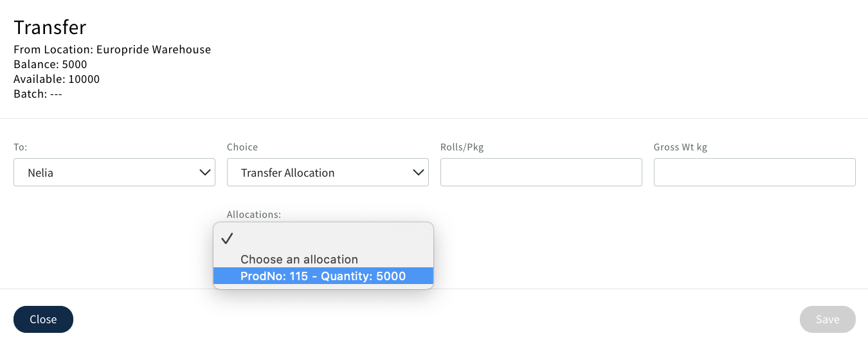Click the From Location: Europride Warehouse text
Screen dimensions: 868x347
[112, 49]
